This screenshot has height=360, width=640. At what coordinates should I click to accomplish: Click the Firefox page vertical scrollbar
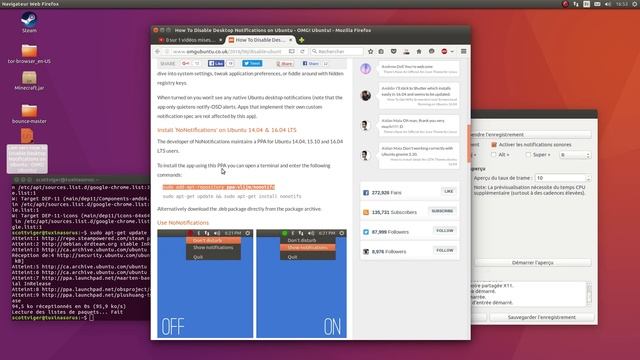469,143
